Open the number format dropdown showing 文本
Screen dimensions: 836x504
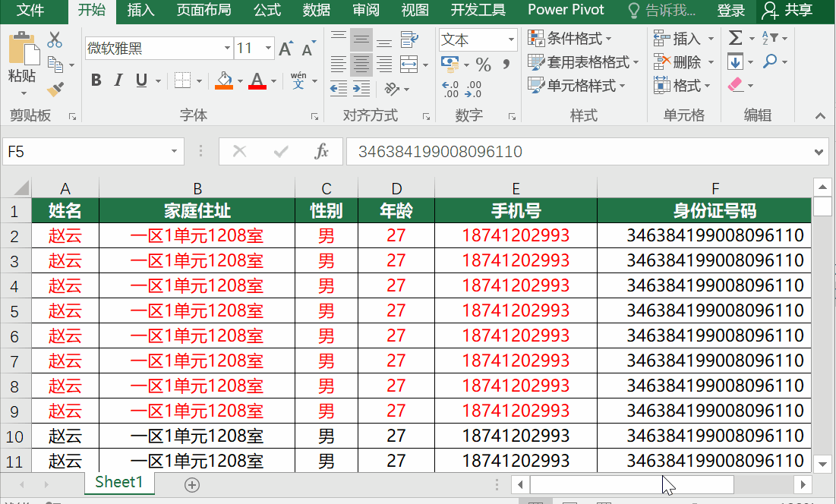click(x=477, y=39)
